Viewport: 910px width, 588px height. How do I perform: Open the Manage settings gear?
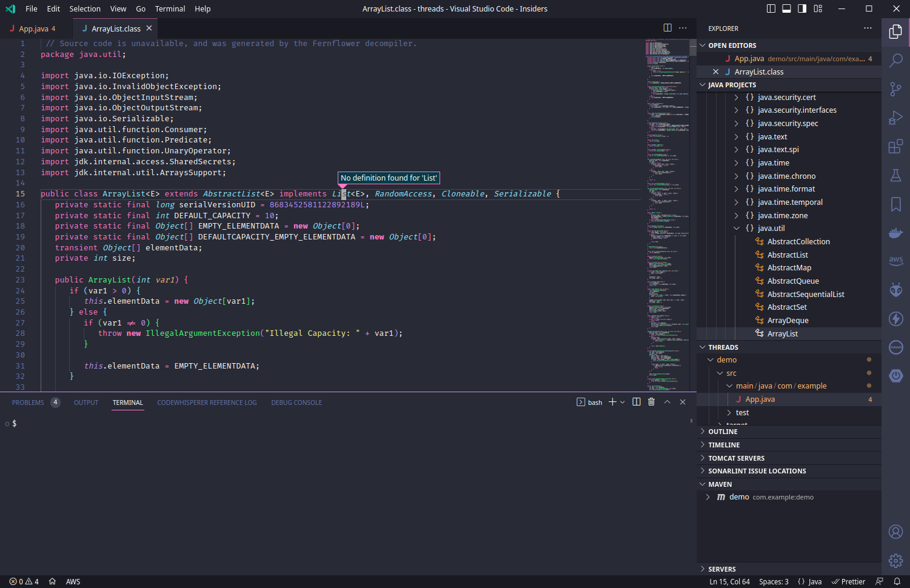click(895, 561)
